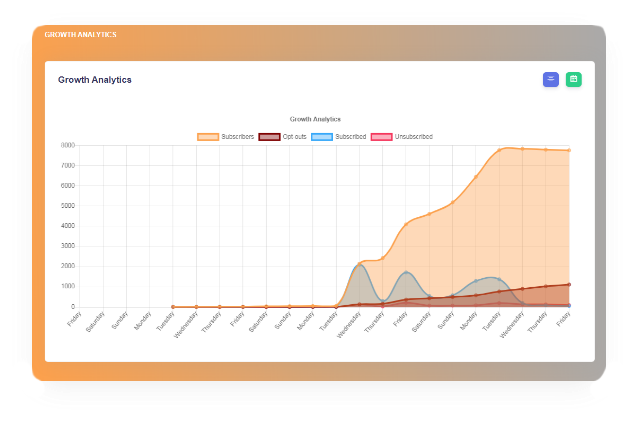Open the green calendar date picker icon
635x422 pixels.
coord(574,79)
